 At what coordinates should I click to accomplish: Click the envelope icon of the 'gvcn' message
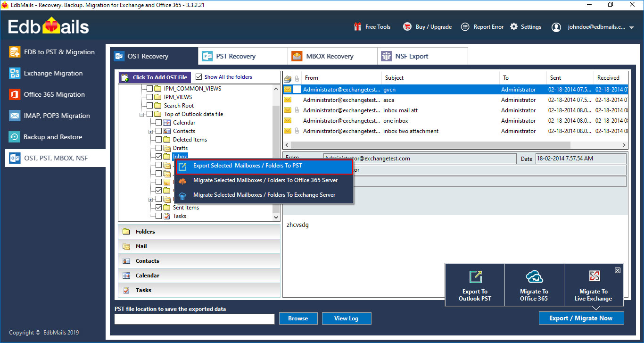click(x=287, y=90)
